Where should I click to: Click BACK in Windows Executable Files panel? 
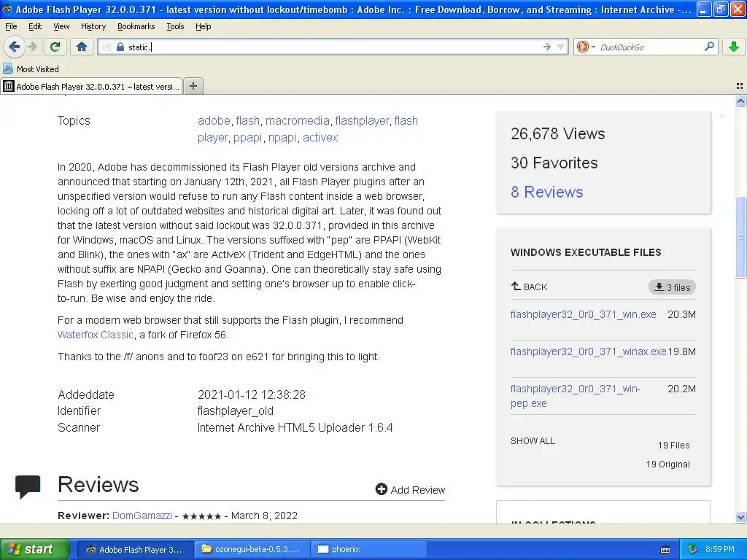click(530, 287)
